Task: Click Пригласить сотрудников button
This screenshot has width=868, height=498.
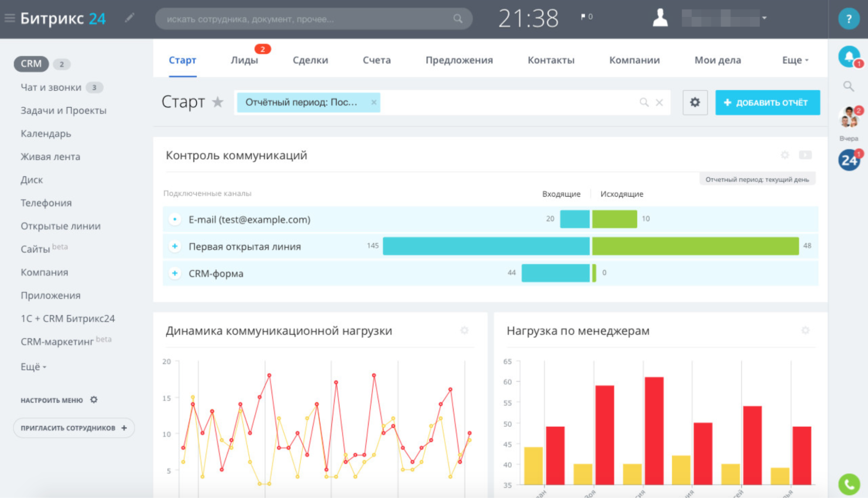Action: coord(74,428)
